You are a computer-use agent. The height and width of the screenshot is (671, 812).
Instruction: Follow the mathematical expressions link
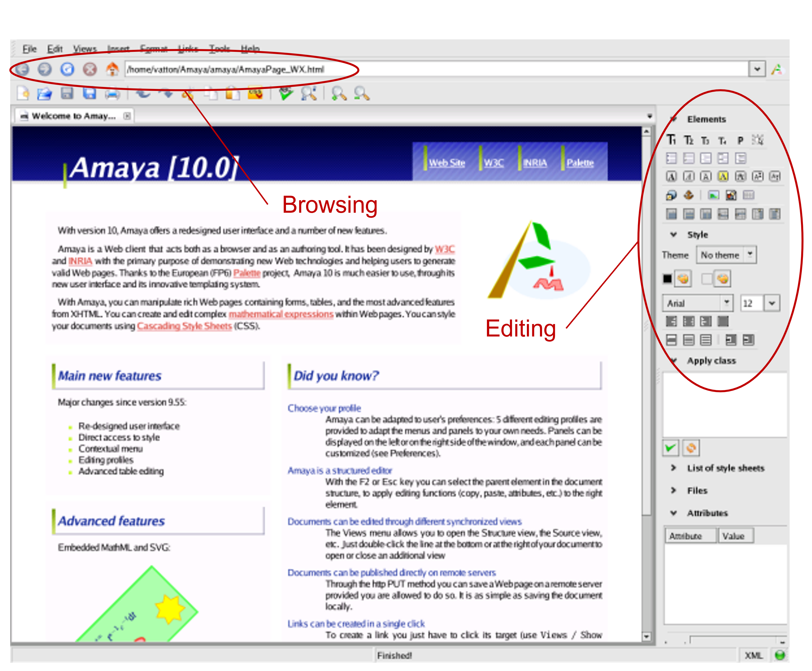[281, 314]
